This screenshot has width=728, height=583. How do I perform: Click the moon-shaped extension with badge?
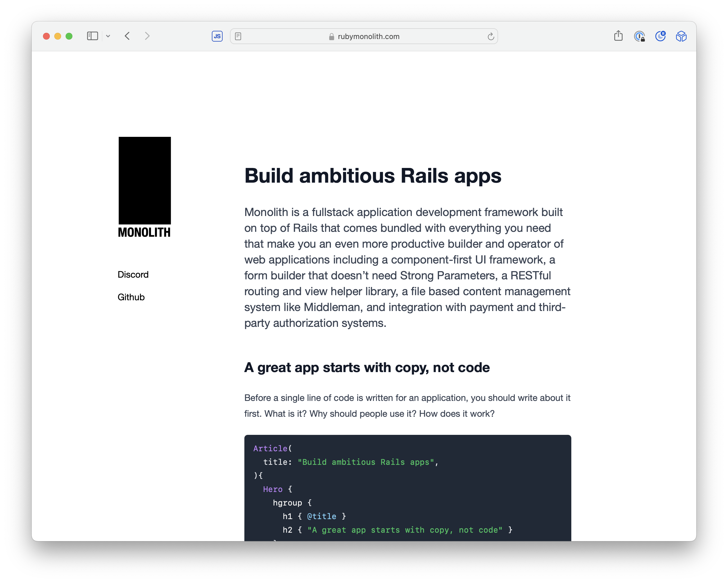click(x=660, y=36)
